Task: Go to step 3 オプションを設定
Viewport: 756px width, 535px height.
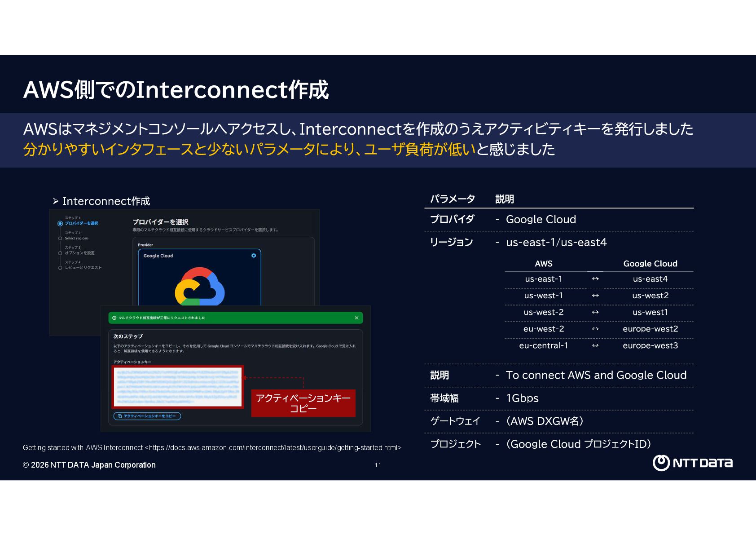Action: tap(79, 253)
